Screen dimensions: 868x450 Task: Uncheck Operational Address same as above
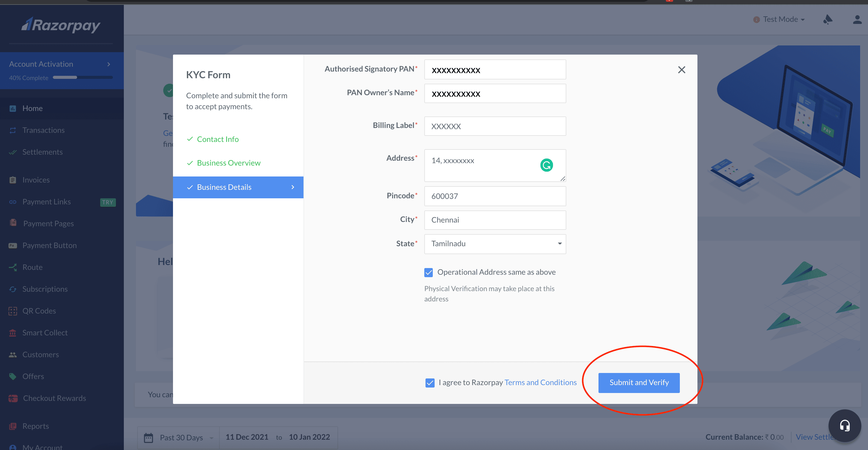click(428, 272)
